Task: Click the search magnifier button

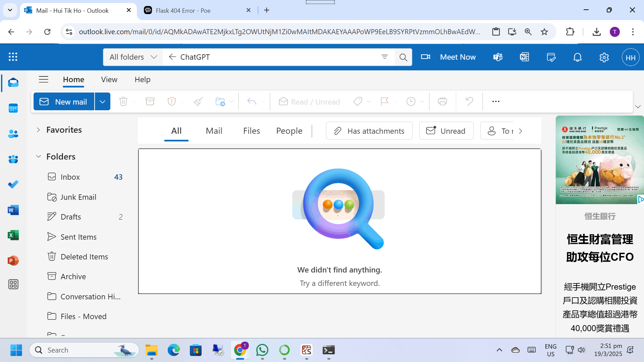Action: [x=403, y=57]
